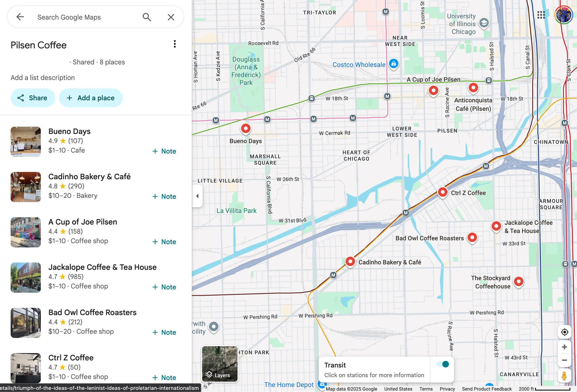Click the Costco Wholesale blue marker
The image size is (577, 392).
tap(394, 64)
